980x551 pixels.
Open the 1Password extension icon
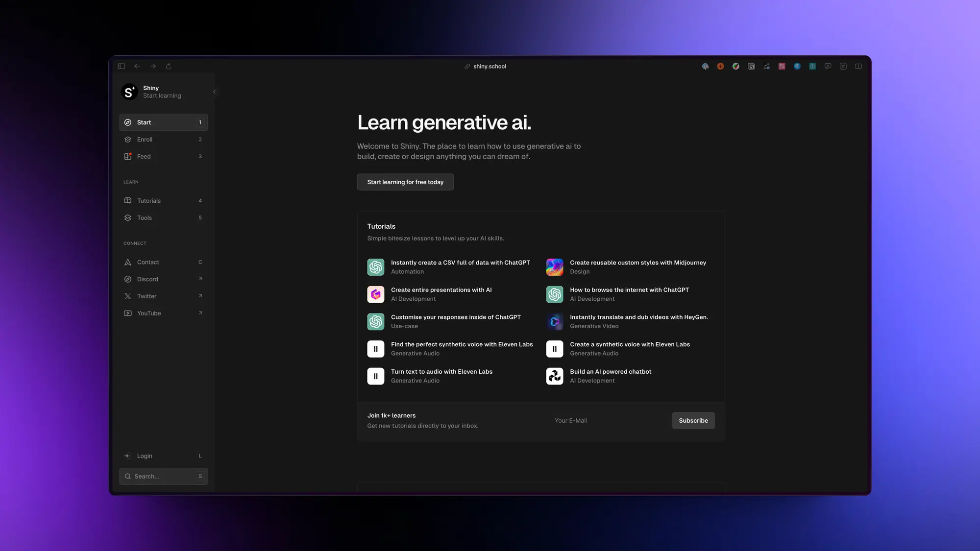click(x=705, y=67)
